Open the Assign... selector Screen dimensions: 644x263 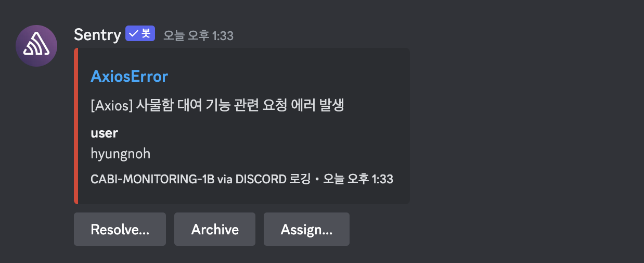(306, 229)
